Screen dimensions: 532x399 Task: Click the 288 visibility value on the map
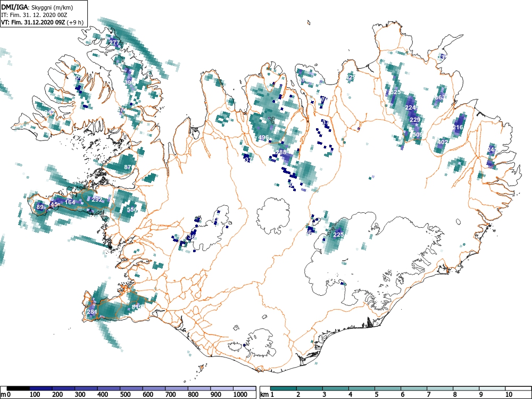(x=281, y=152)
